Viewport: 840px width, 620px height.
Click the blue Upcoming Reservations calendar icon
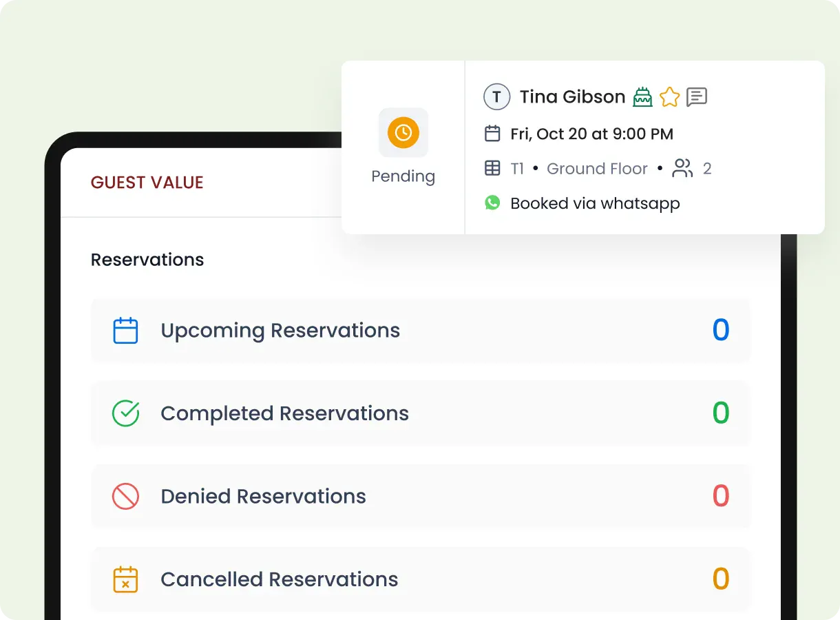pos(125,331)
